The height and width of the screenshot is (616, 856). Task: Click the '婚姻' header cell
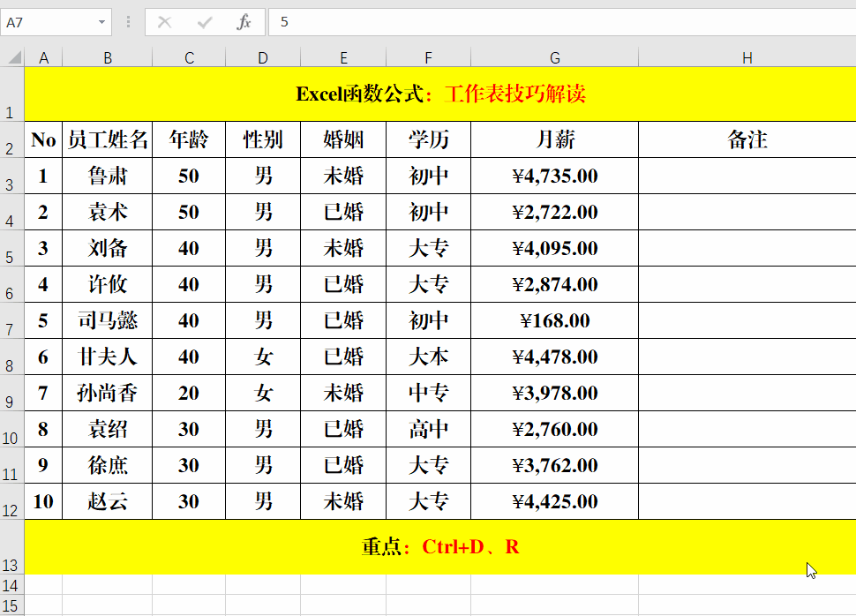343,139
